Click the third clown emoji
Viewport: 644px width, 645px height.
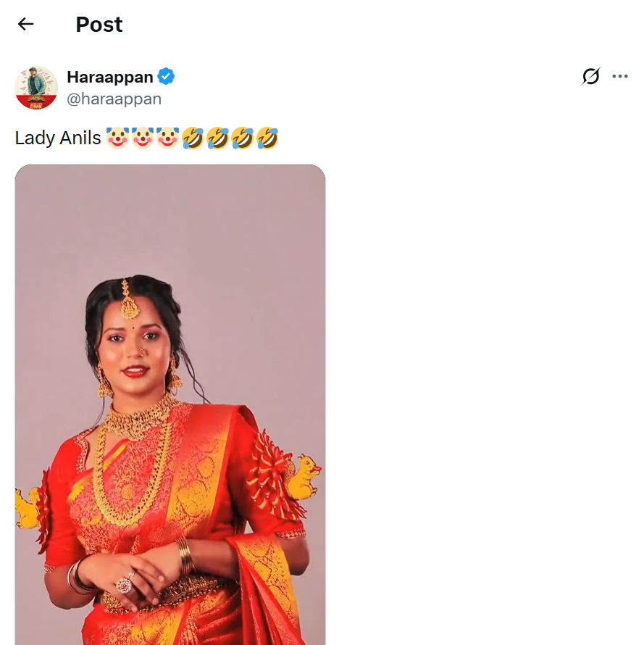[167, 138]
